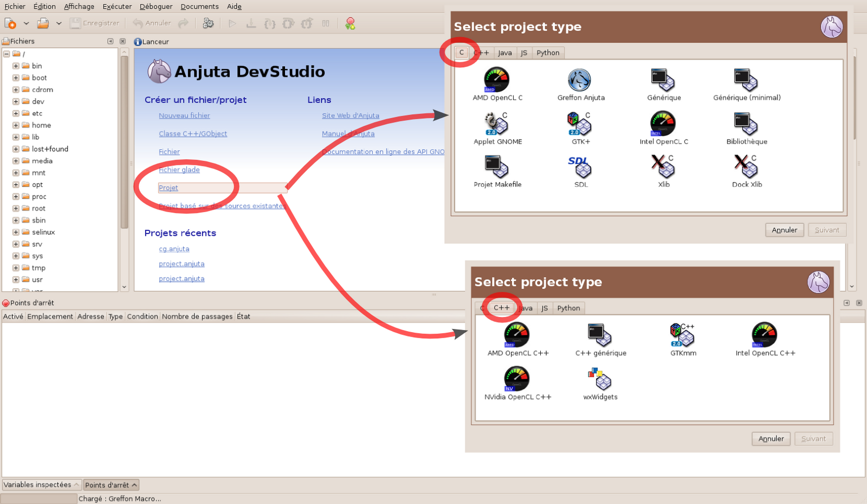Open the recent files dropdown beside Open icon

point(59,23)
